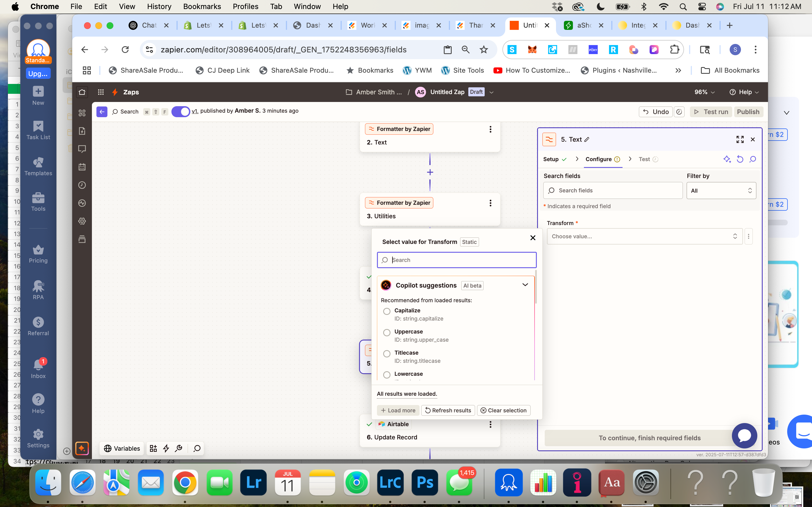Click the Zapier home icon

[x=82, y=92]
